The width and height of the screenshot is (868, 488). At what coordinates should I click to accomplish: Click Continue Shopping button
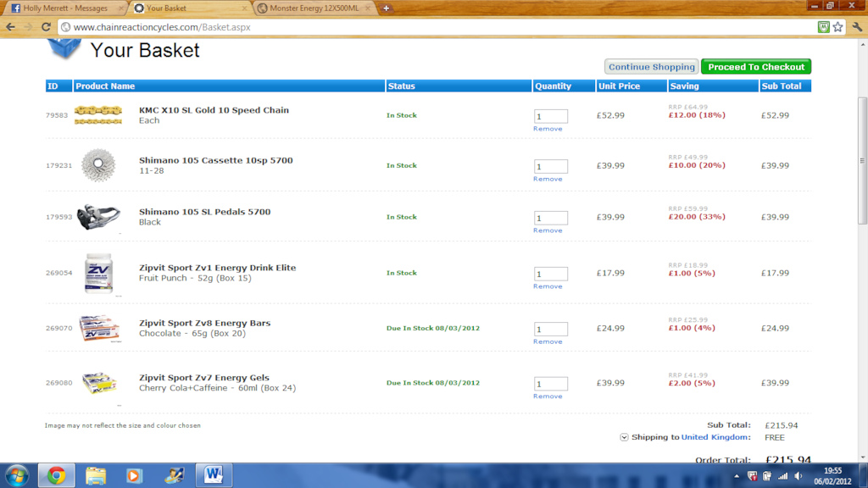click(x=652, y=67)
